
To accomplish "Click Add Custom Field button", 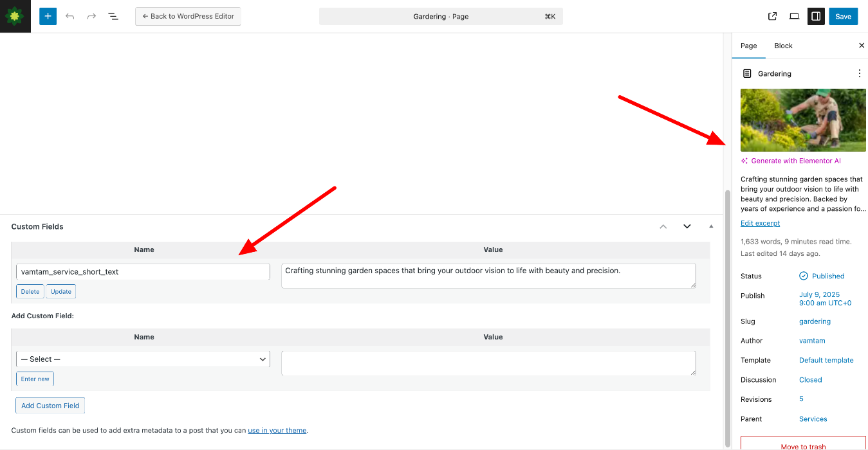I will pos(50,406).
